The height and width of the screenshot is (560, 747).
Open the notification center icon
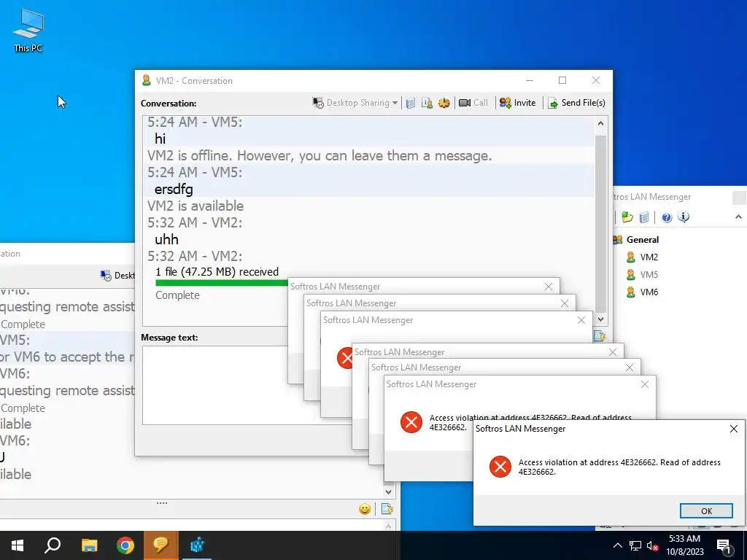[x=724, y=545]
